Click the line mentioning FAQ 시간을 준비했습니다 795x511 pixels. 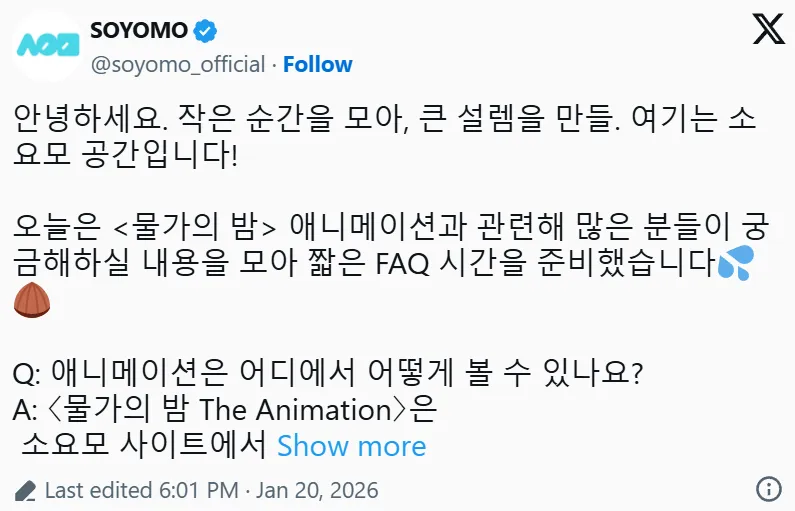tap(365, 265)
